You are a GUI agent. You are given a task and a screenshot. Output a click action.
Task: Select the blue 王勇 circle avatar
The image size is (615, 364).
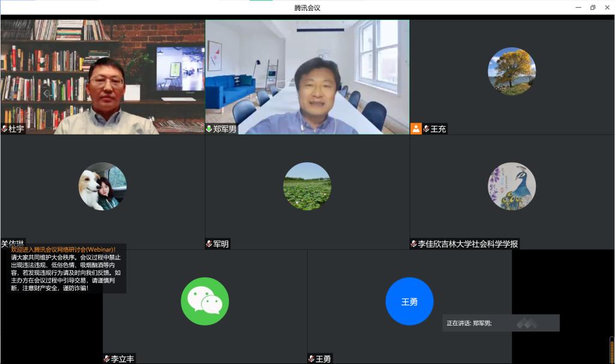coord(409,302)
